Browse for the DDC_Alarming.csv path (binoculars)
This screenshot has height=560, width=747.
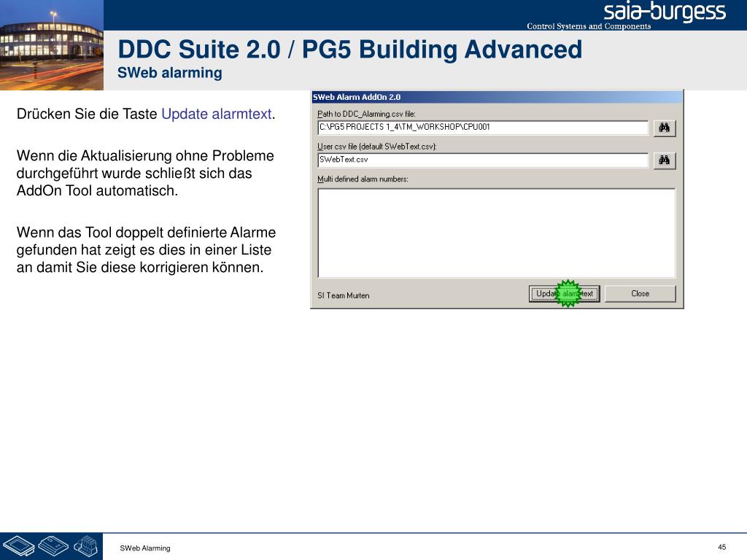click(x=664, y=128)
